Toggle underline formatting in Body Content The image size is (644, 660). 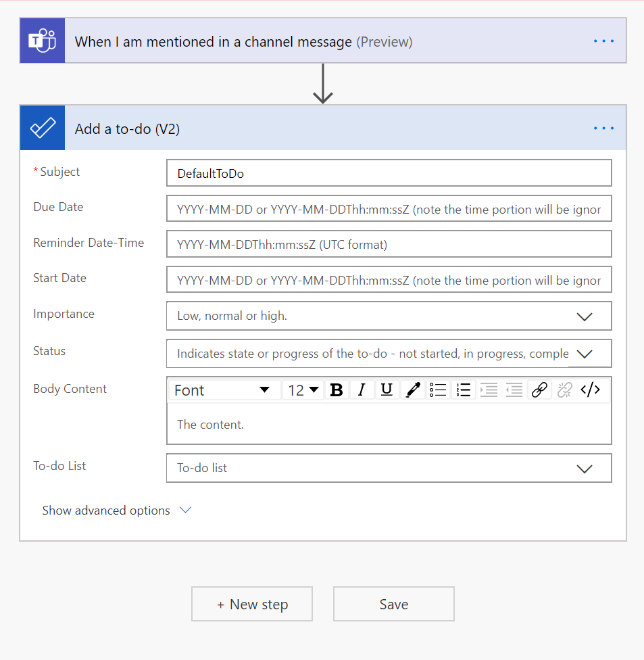(387, 390)
